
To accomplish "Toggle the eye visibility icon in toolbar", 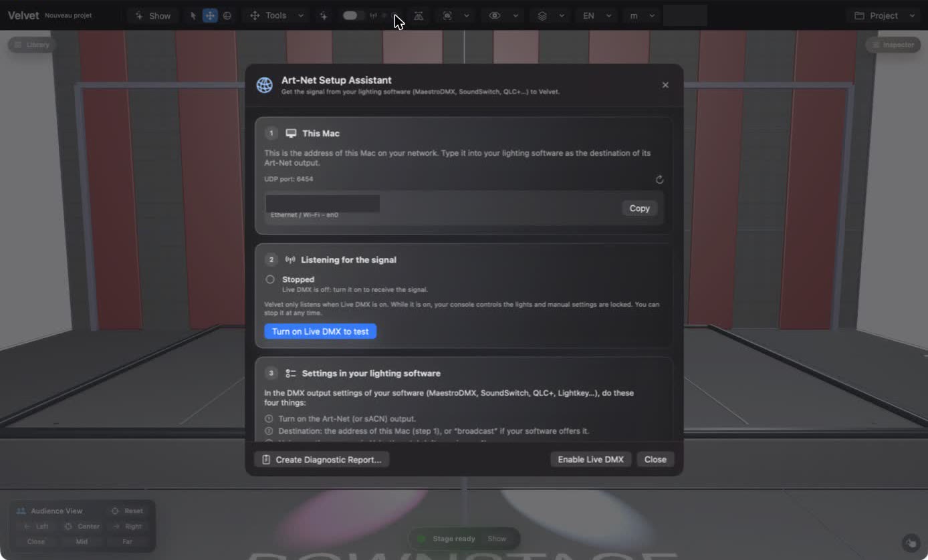I will [x=495, y=15].
